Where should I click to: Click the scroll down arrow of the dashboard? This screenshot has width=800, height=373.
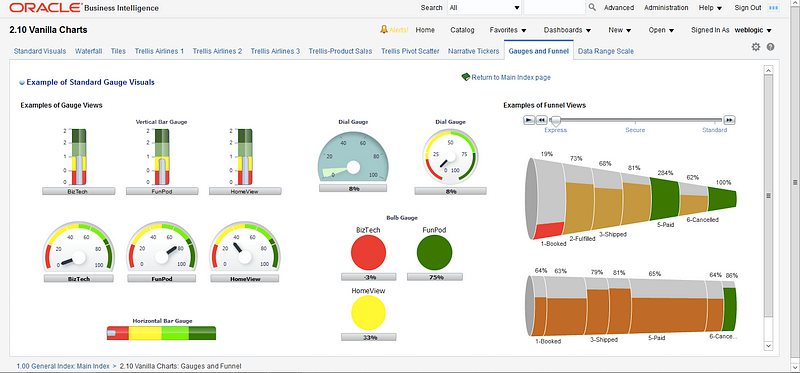pos(768,345)
